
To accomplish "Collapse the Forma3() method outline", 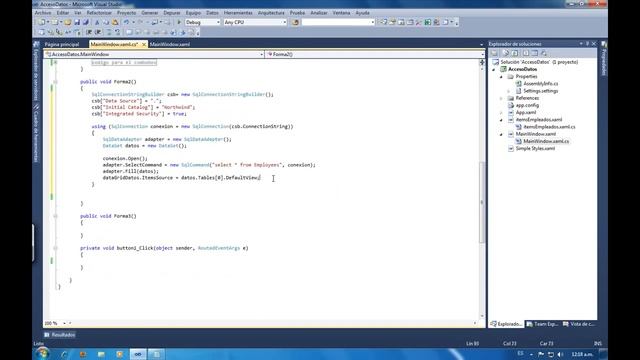I will pyautogui.click(x=56, y=216).
